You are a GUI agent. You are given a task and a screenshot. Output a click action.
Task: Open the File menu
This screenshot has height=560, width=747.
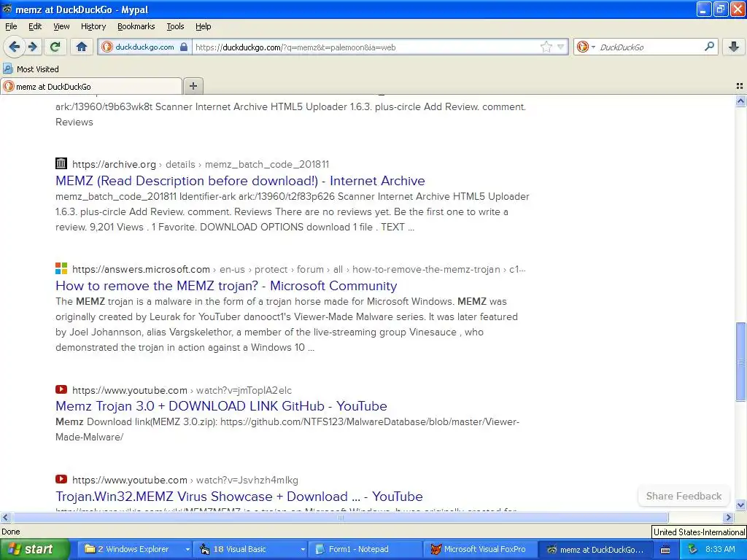pos(11,26)
